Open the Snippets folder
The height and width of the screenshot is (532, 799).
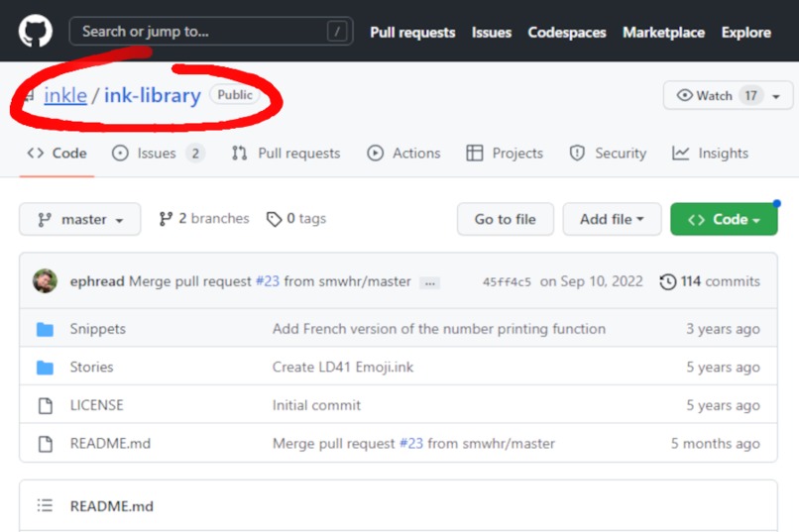98,328
